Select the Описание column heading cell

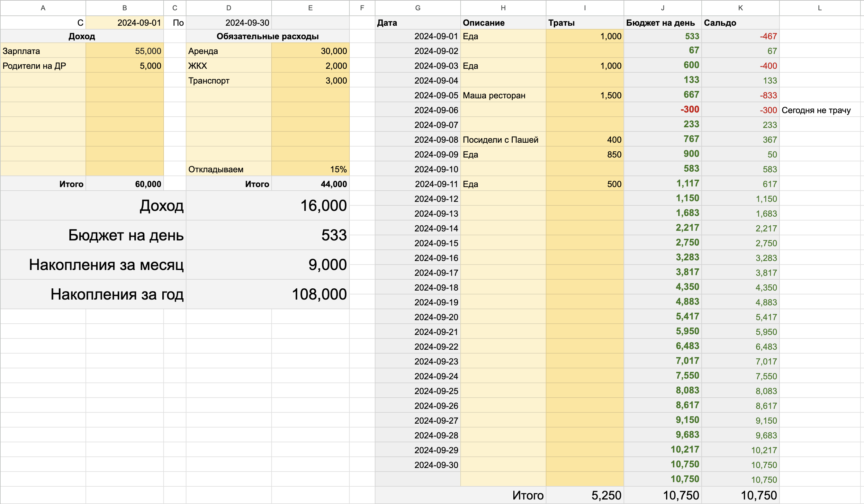(x=503, y=22)
